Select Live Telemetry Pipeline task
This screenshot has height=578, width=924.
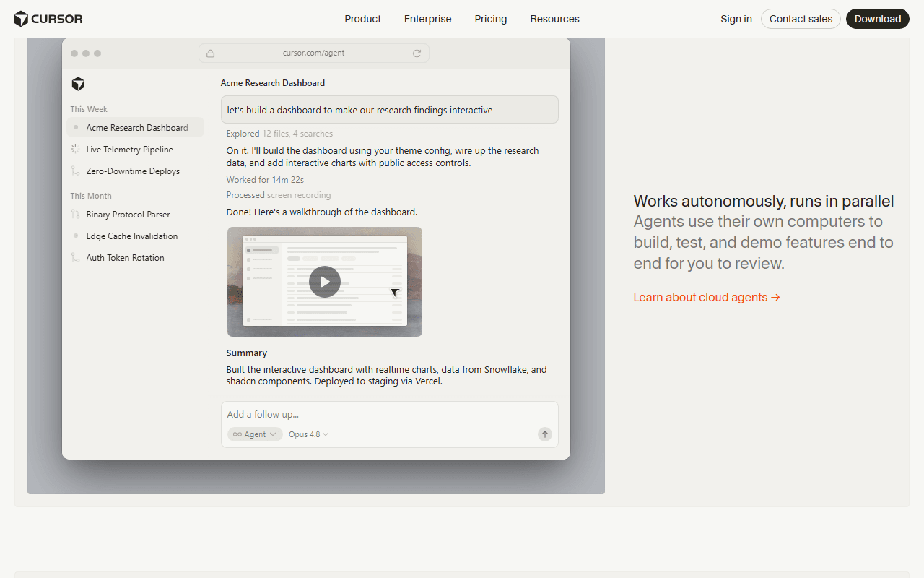[135, 150]
